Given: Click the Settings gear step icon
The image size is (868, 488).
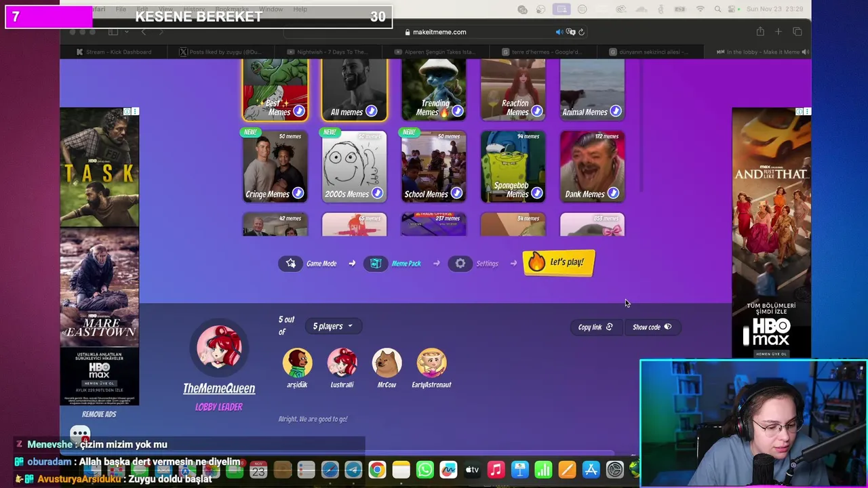Looking at the screenshot, I should pyautogui.click(x=460, y=264).
